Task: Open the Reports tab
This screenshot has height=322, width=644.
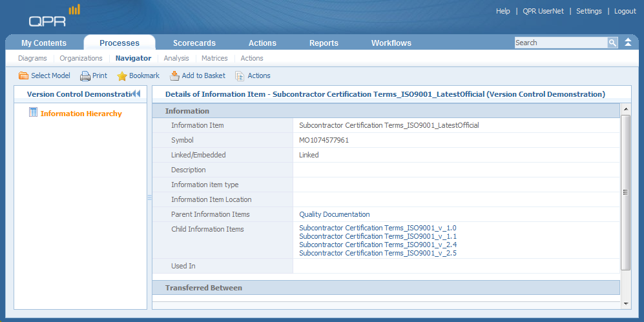Action: (x=324, y=43)
